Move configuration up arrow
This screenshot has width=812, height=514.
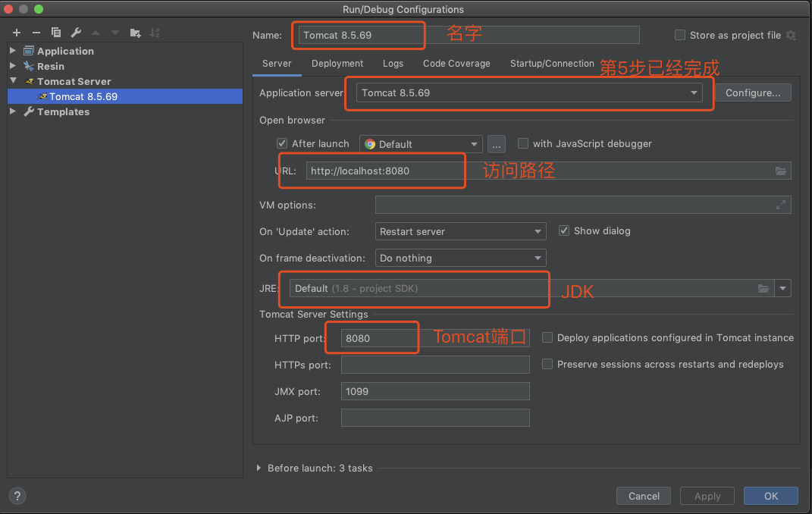click(96, 33)
